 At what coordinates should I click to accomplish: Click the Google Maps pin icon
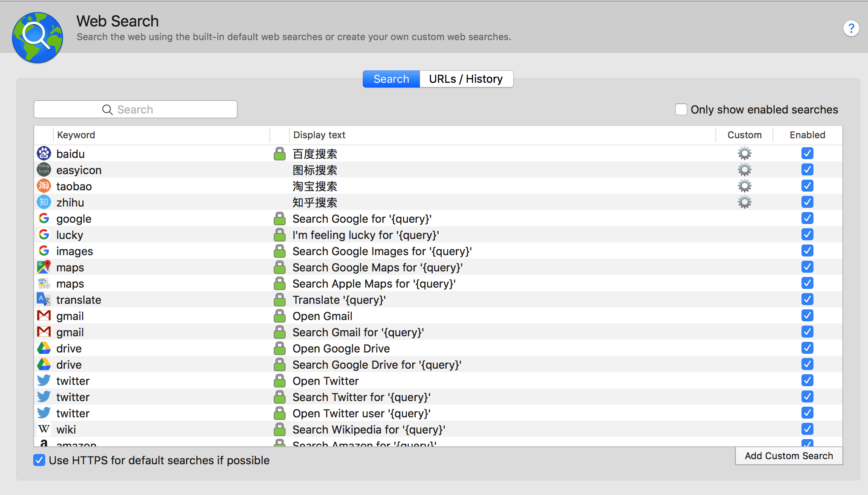coord(44,267)
